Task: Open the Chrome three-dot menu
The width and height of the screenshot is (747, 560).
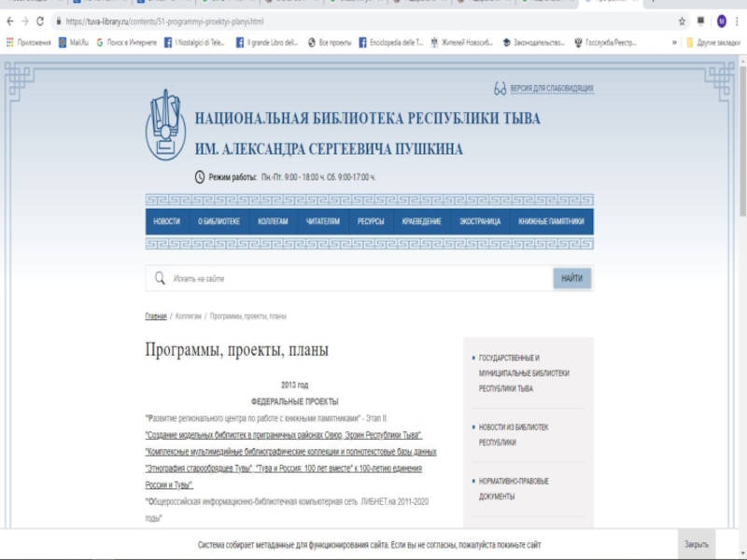Action: pyautogui.click(x=737, y=21)
